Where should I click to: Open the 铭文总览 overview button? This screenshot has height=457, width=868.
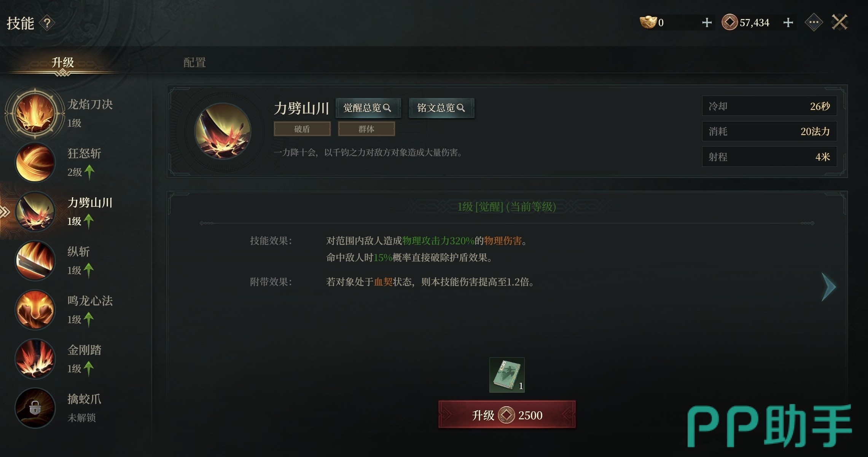[441, 108]
